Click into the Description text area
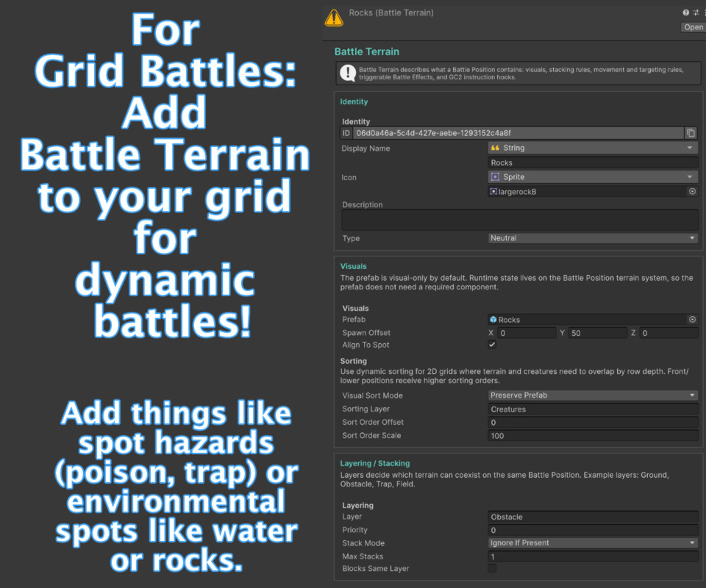706x588 pixels. click(x=520, y=220)
